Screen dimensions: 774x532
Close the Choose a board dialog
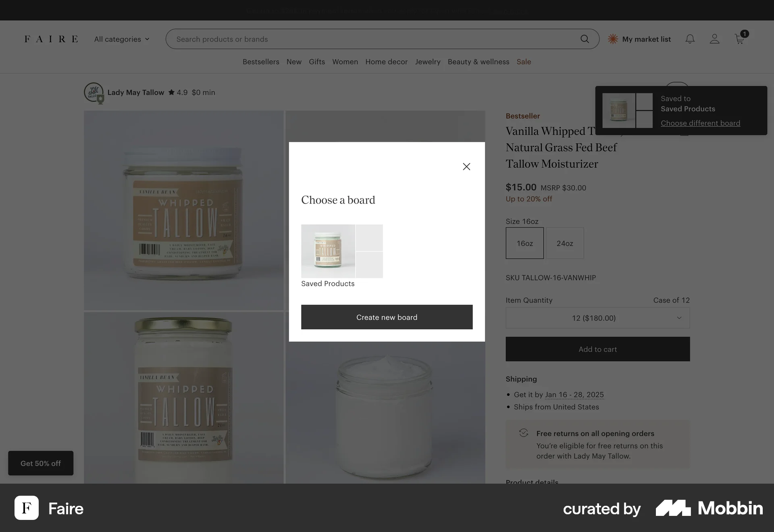coord(466,166)
